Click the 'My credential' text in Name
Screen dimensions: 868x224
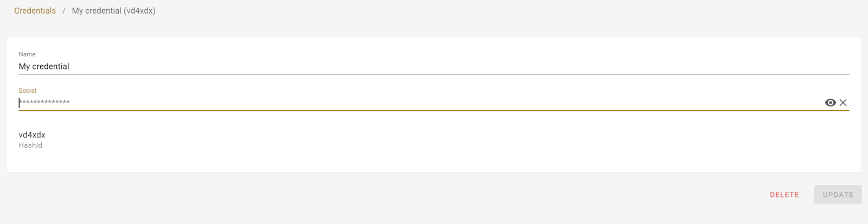(44, 67)
